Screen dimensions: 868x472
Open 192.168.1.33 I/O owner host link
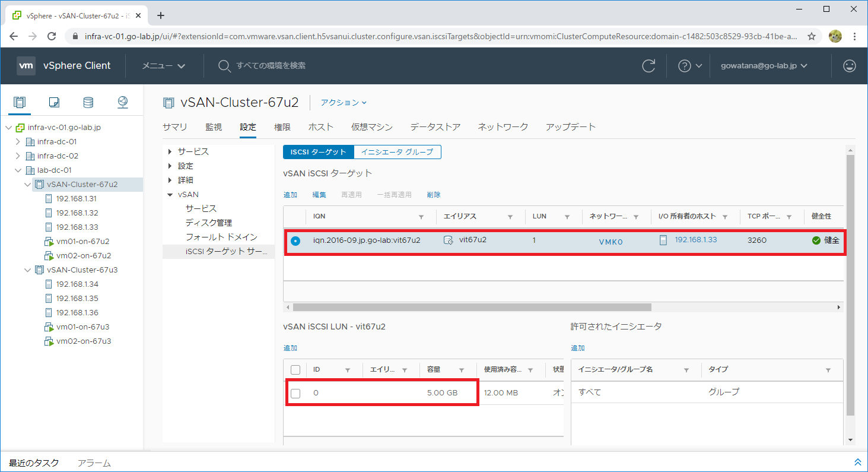pyautogui.click(x=696, y=240)
